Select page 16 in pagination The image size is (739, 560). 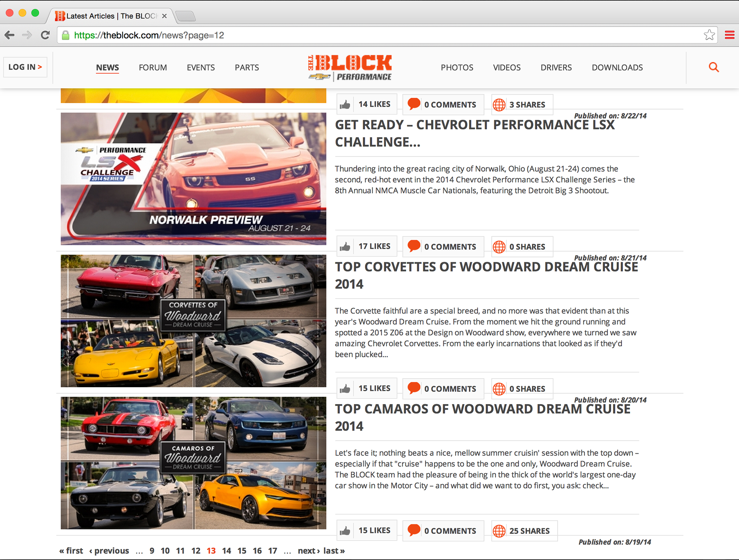coord(257,551)
